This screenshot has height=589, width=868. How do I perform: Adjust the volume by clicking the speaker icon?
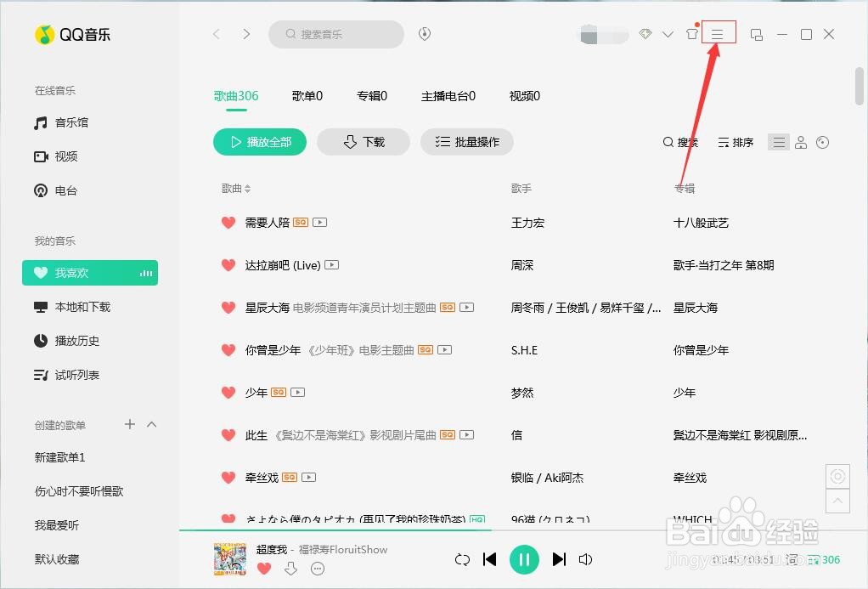[586, 559]
